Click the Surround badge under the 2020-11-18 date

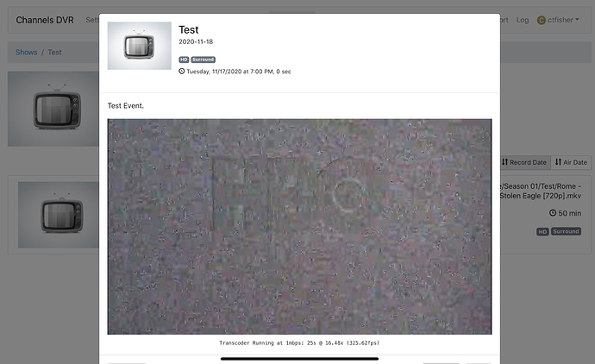click(203, 60)
